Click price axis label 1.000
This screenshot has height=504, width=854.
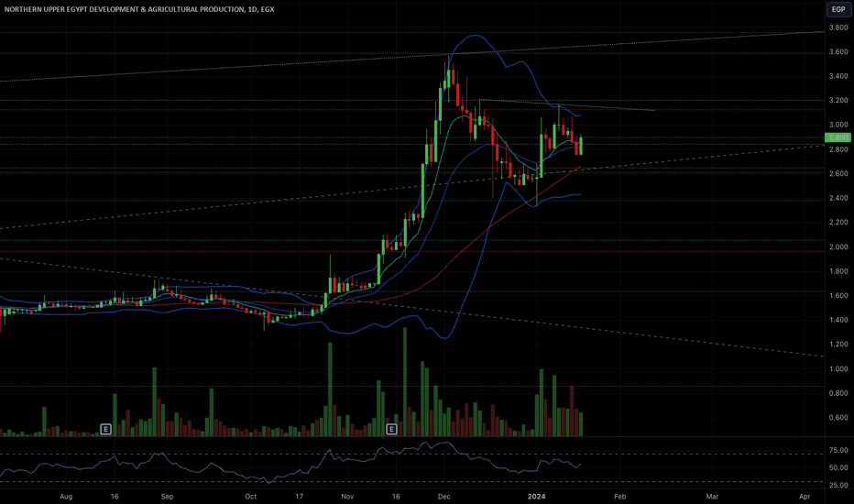click(x=838, y=369)
